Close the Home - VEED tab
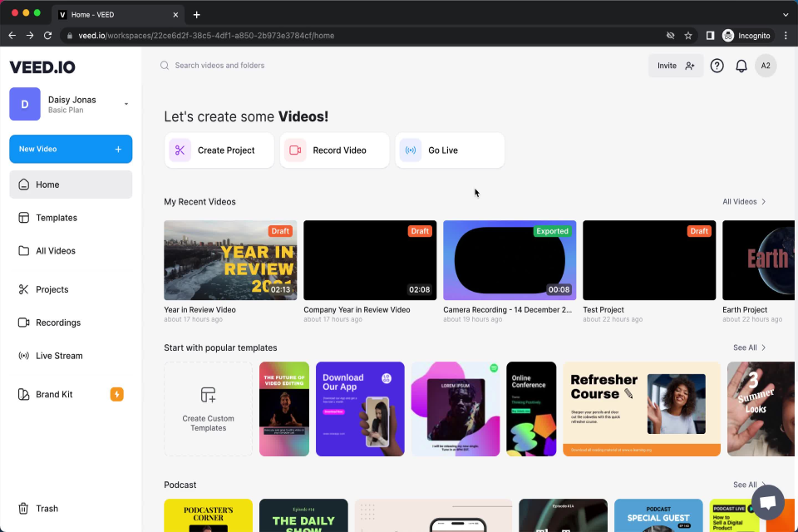 coord(175,15)
